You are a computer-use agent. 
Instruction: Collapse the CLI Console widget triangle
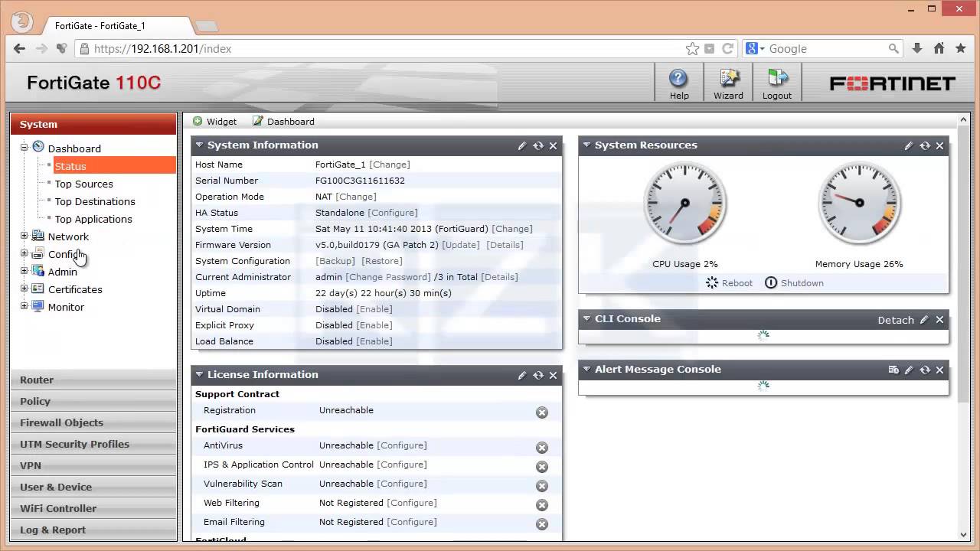[586, 318]
